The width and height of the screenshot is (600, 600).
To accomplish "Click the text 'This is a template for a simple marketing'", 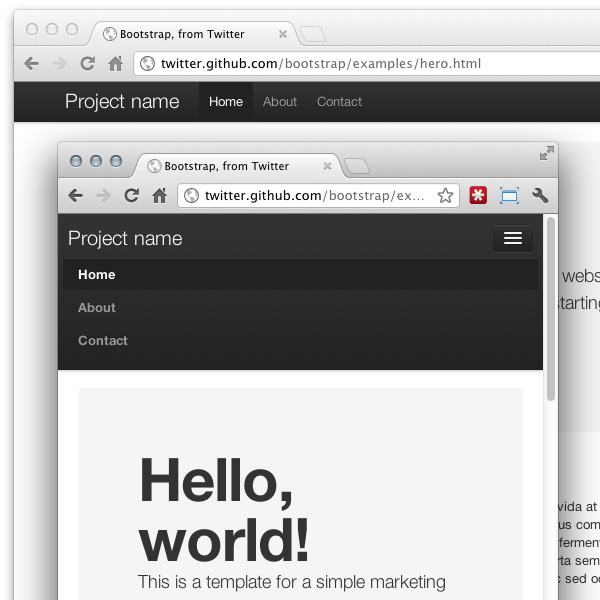I will 292,582.
